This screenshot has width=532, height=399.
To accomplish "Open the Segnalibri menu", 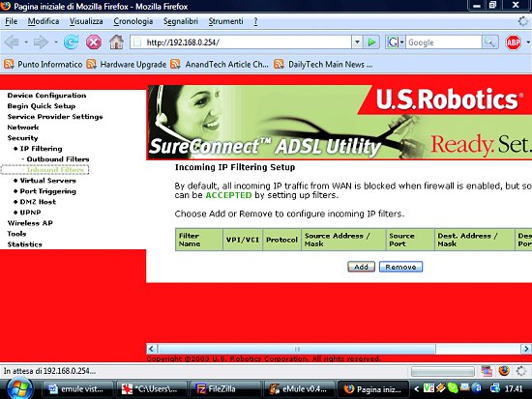I will [x=181, y=21].
